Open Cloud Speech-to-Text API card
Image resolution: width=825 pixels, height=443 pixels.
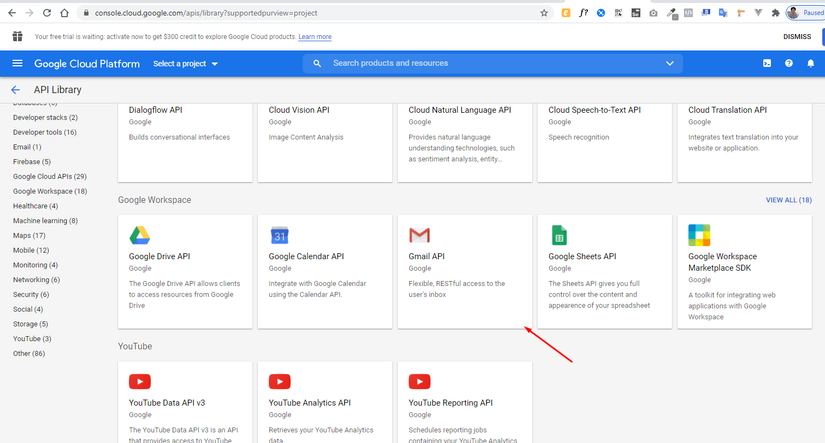tap(605, 143)
